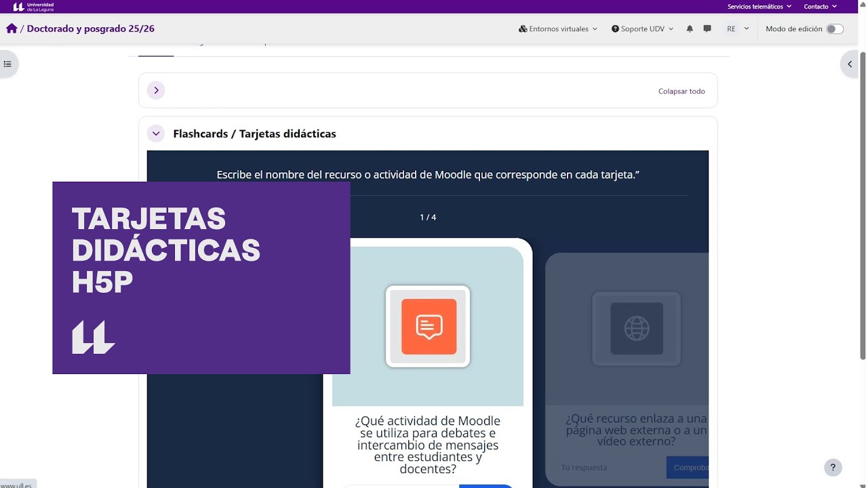Open Soporte UDV dropdown
This screenshot has width=868, height=488.
pos(642,28)
